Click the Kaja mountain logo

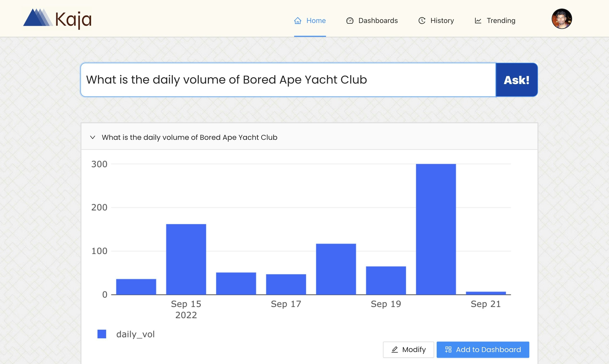[x=38, y=17]
